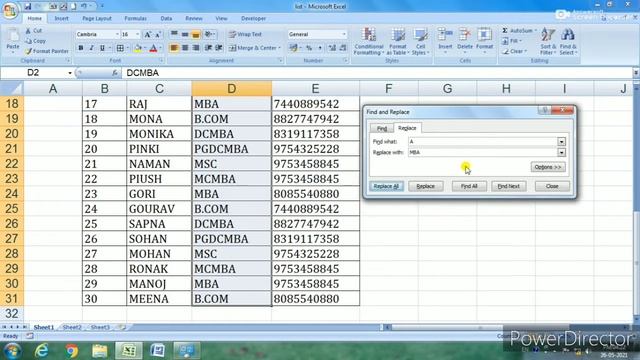The height and width of the screenshot is (360, 640).
Task: Open the Name Box dropdown
Action: click(x=70, y=73)
